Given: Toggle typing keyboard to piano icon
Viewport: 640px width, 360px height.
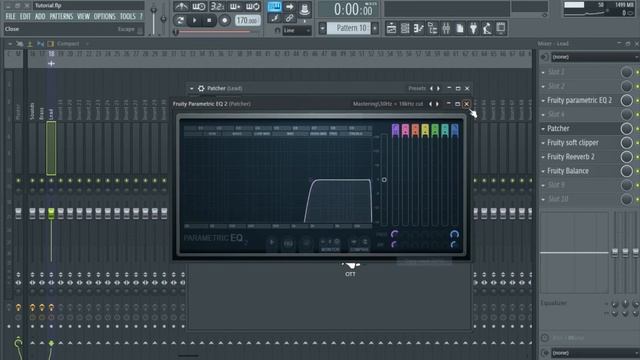Looking at the screenshot, I should tap(274, 7).
